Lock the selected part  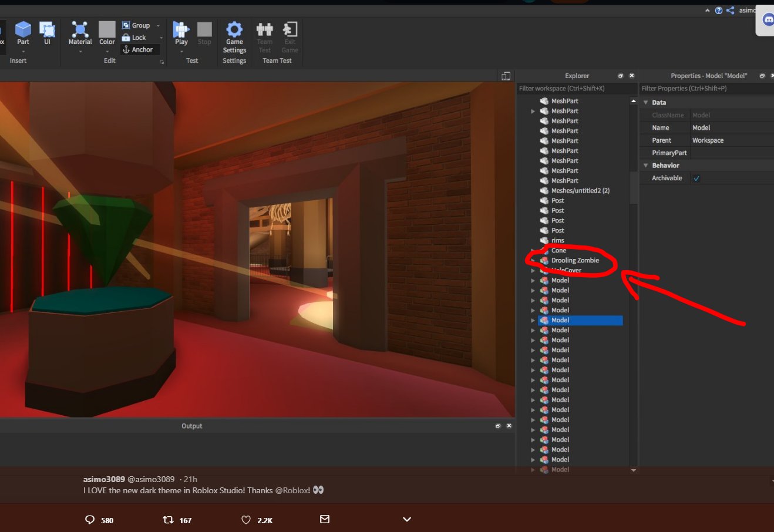tap(134, 38)
